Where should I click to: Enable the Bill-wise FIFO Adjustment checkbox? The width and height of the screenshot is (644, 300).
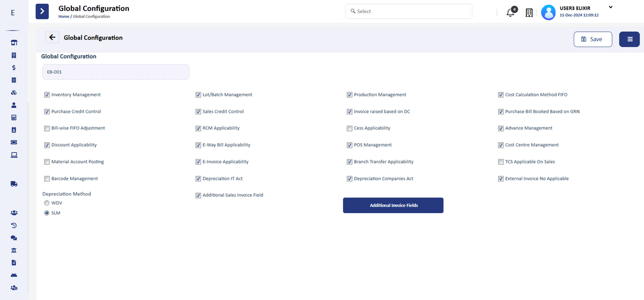point(47,128)
